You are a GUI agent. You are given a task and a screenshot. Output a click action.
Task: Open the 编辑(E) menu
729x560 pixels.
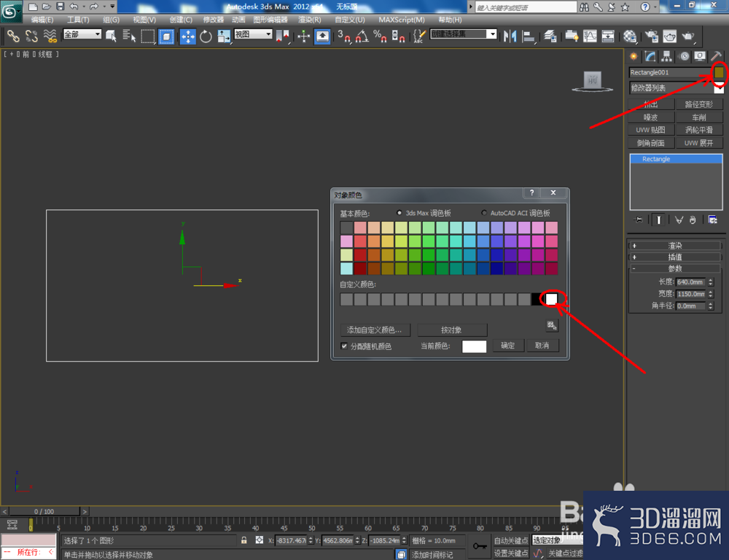click(x=42, y=20)
